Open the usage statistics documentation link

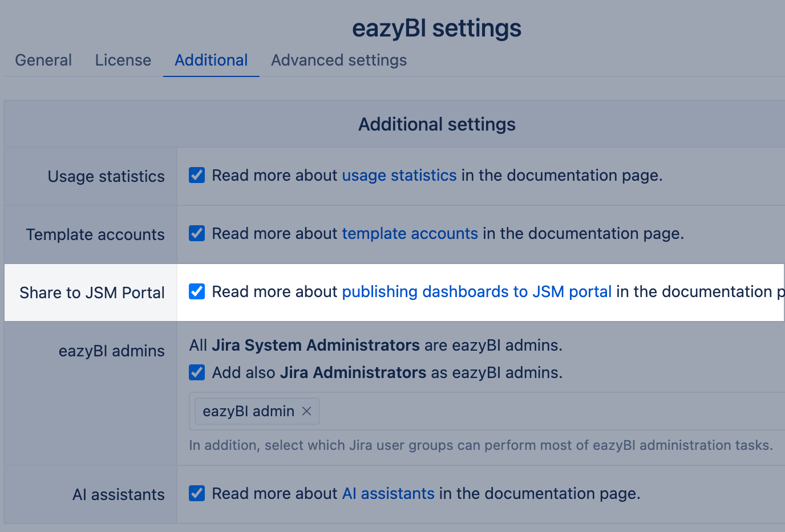coord(399,176)
